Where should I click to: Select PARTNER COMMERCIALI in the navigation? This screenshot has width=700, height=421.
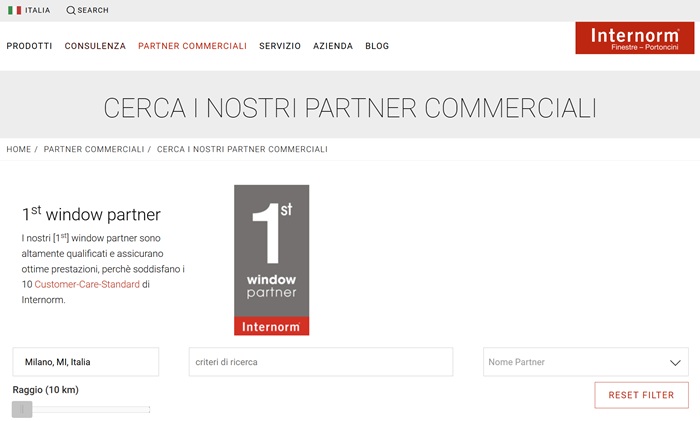192,46
